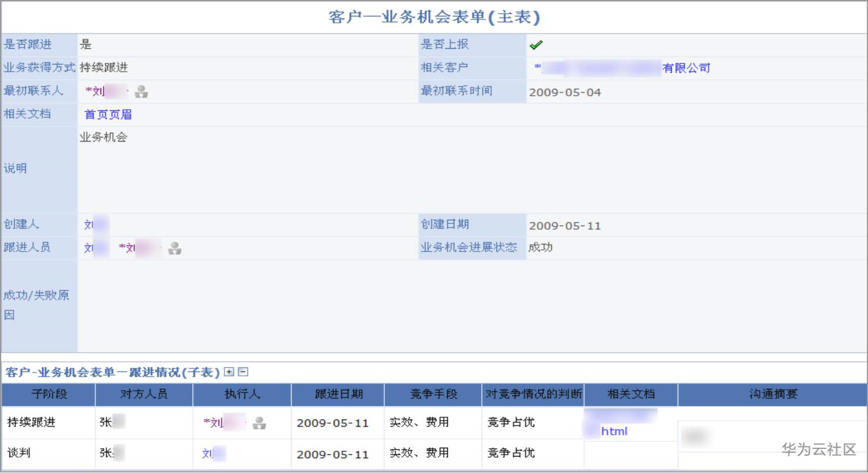868x473 pixels.
Task: Click 对方人员 张 in 持续跟进 row
Action: coord(113,422)
